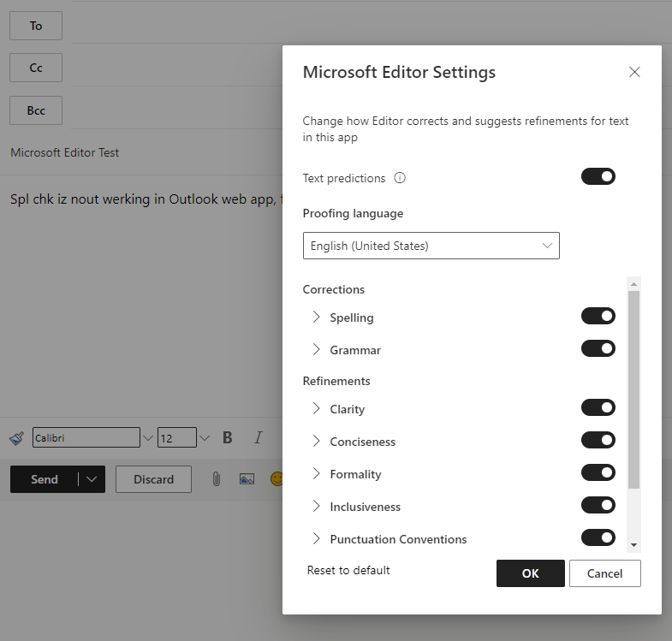This screenshot has height=641, width=672.
Task: Open the font size dropdown arrow
Action: [205, 438]
